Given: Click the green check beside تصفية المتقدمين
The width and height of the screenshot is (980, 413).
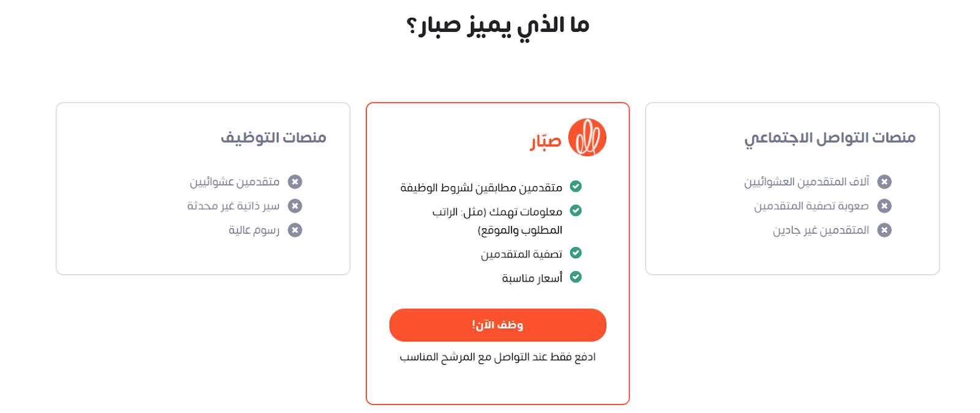Looking at the screenshot, I should (x=576, y=253).
